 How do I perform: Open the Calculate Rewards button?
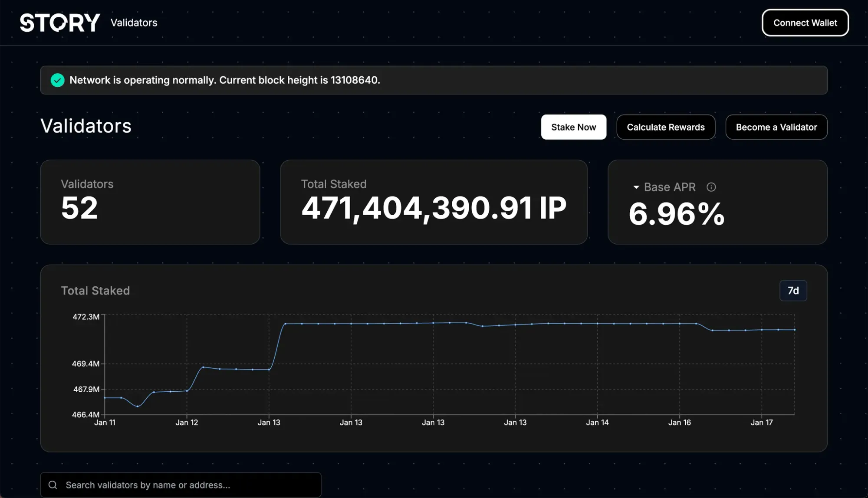coord(665,127)
